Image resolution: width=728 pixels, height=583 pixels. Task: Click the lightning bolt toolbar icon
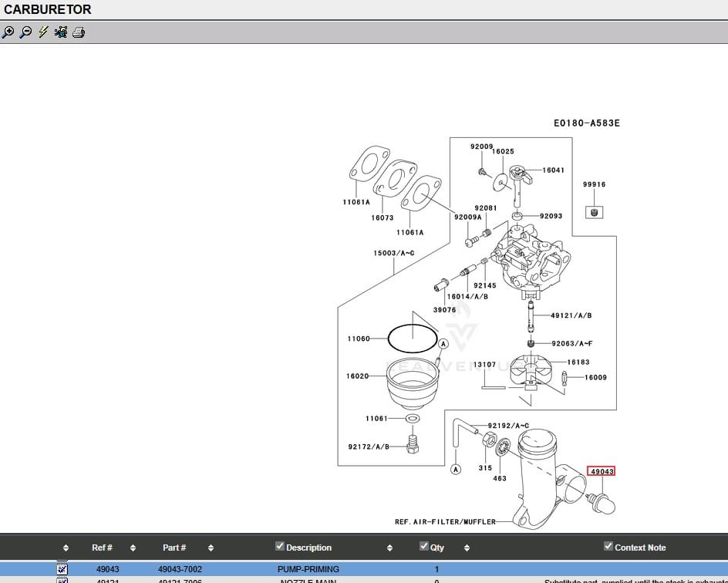click(x=43, y=32)
